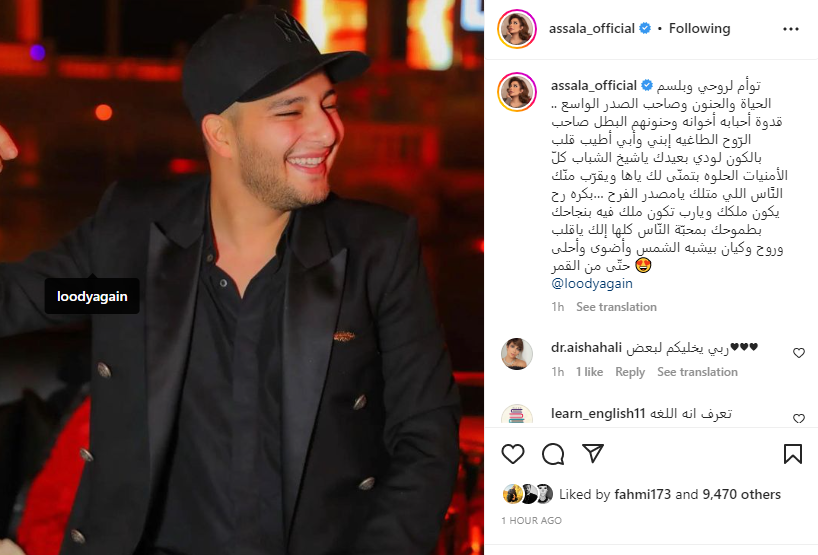The image size is (818, 555).
Task: See translation of dr.aishahali's comment
Action: point(697,372)
